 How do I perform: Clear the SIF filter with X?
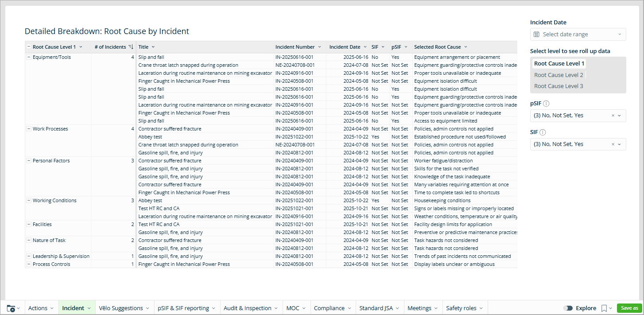coord(613,144)
